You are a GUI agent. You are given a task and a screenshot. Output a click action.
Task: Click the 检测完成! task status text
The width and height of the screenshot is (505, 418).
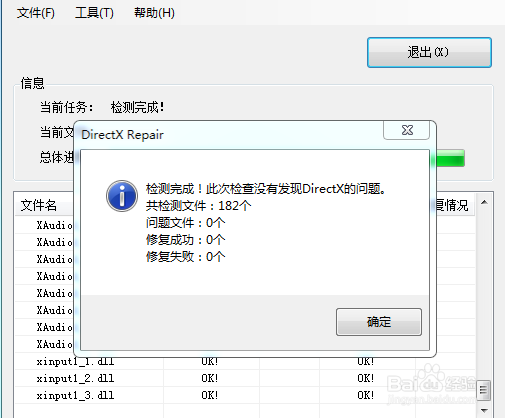pos(137,107)
